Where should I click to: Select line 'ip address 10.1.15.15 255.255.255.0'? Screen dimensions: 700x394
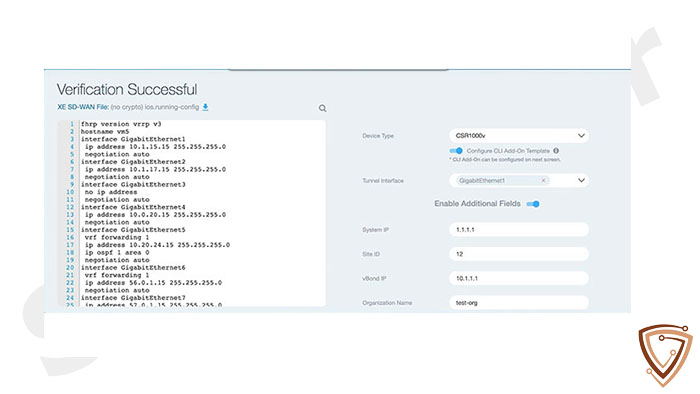[x=155, y=147]
